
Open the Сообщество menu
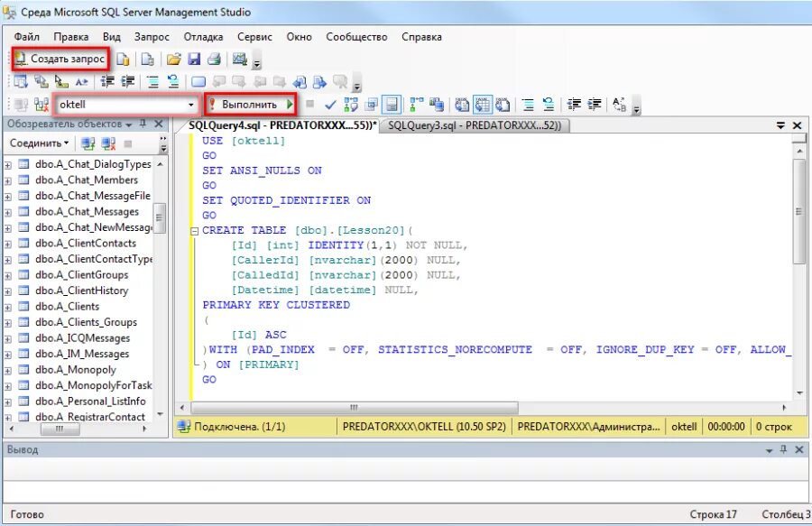(x=356, y=37)
